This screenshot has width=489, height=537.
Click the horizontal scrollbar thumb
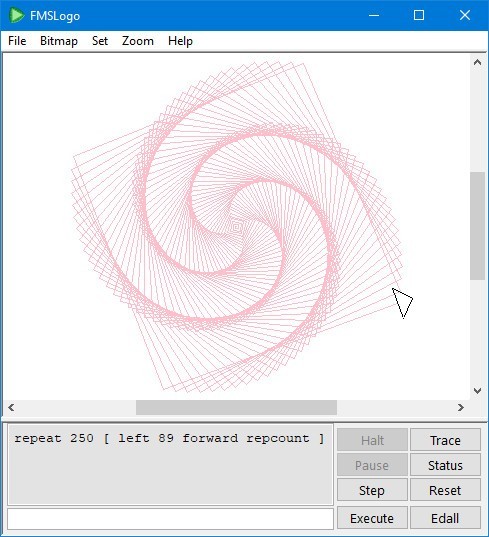tap(236, 408)
